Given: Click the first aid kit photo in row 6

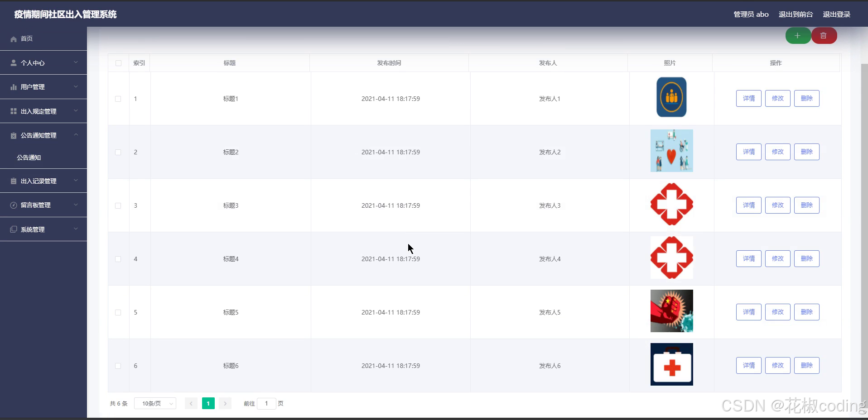Looking at the screenshot, I should [x=672, y=364].
